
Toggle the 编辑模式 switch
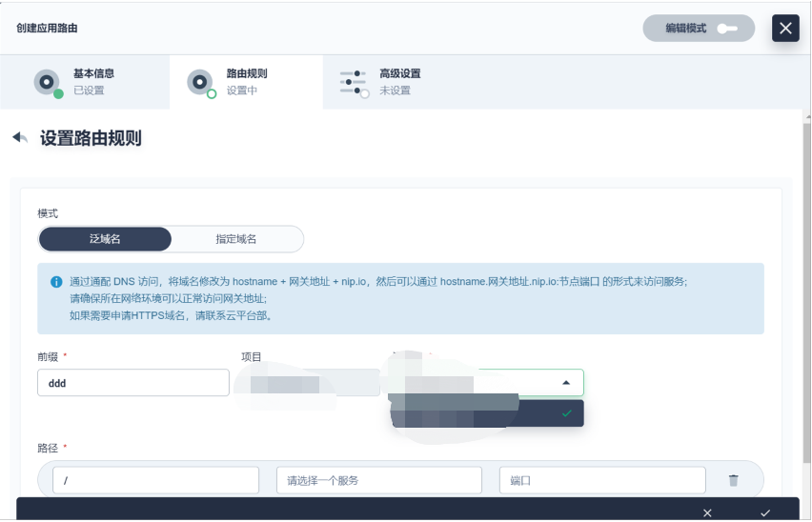click(x=727, y=29)
